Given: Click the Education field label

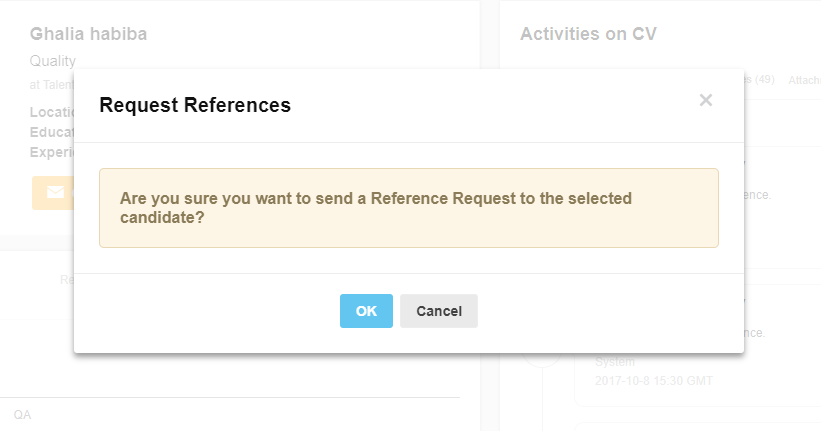Looking at the screenshot, I should 52,132.
